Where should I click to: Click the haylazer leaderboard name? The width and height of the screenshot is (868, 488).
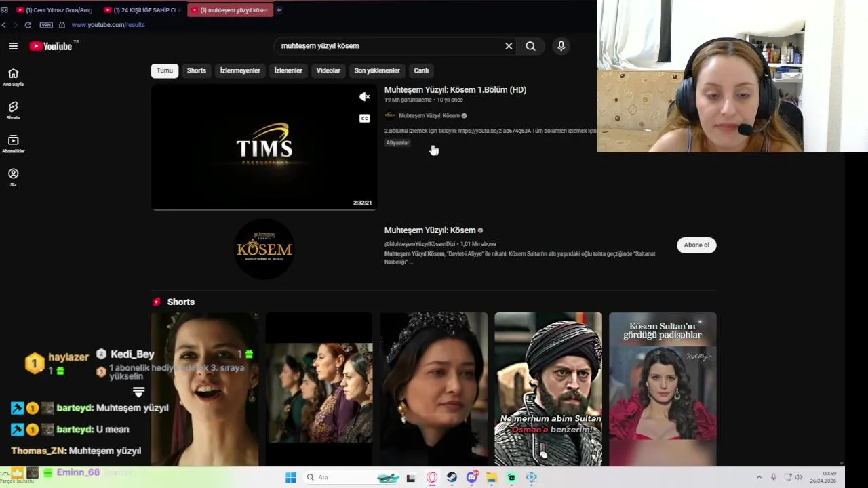[68, 357]
